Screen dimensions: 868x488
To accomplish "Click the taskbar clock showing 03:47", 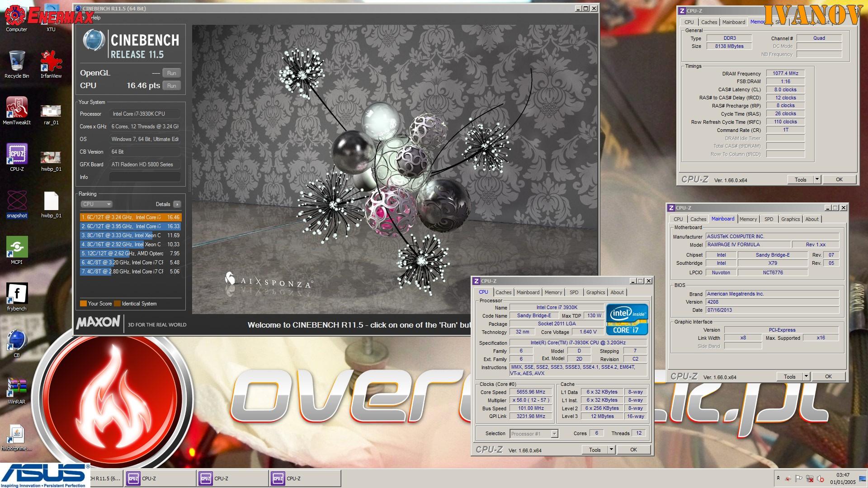I will (843, 479).
